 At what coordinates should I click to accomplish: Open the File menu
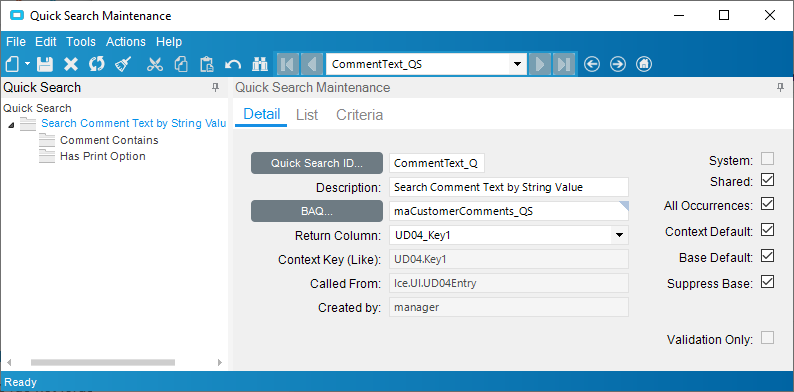16,42
